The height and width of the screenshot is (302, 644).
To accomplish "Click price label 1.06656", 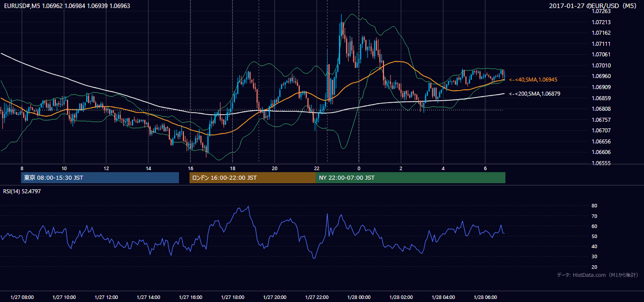I will coord(601,141).
